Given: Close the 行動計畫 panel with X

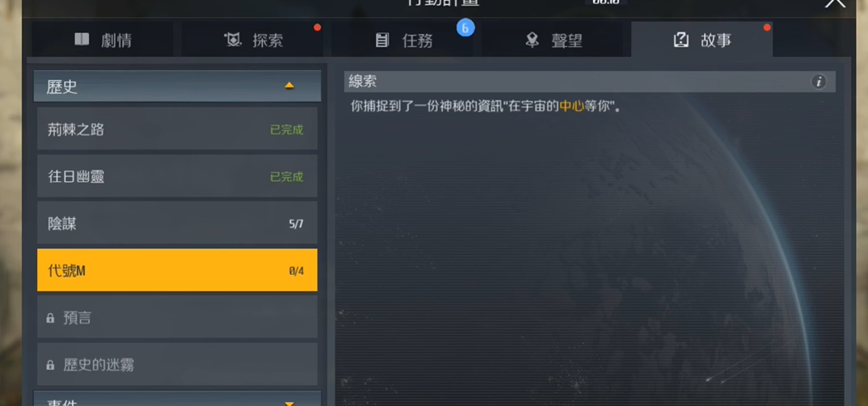Looking at the screenshot, I should (835, 2).
